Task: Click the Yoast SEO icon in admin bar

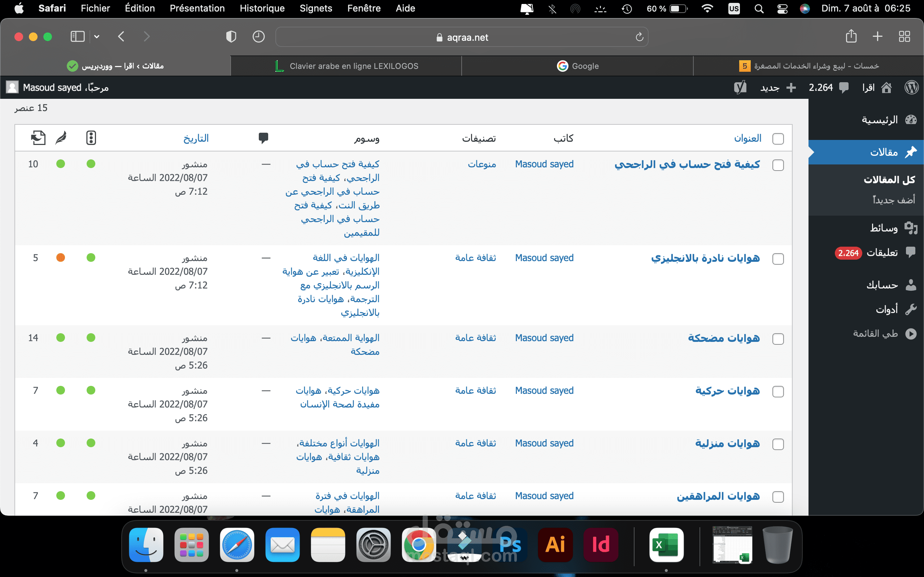Action: pyautogui.click(x=740, y=88)
